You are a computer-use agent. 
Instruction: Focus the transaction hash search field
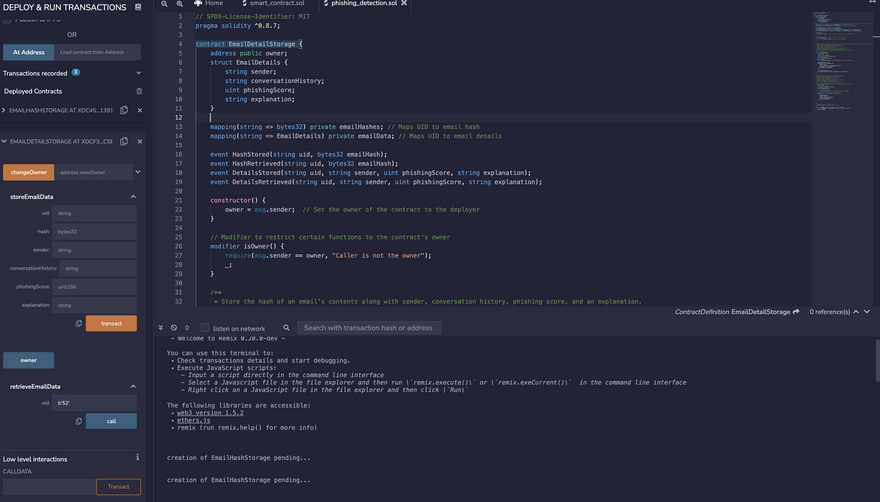point(370,328)
